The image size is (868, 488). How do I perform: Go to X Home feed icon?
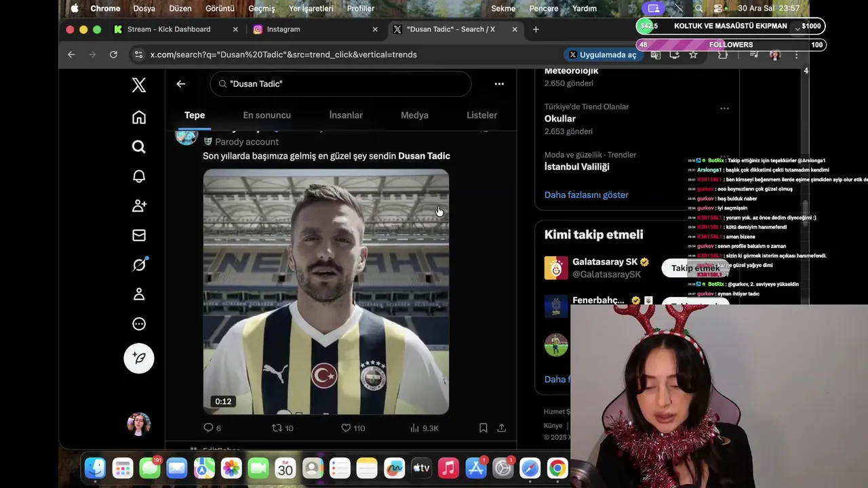pyautogui.click(x=138, y=117)
